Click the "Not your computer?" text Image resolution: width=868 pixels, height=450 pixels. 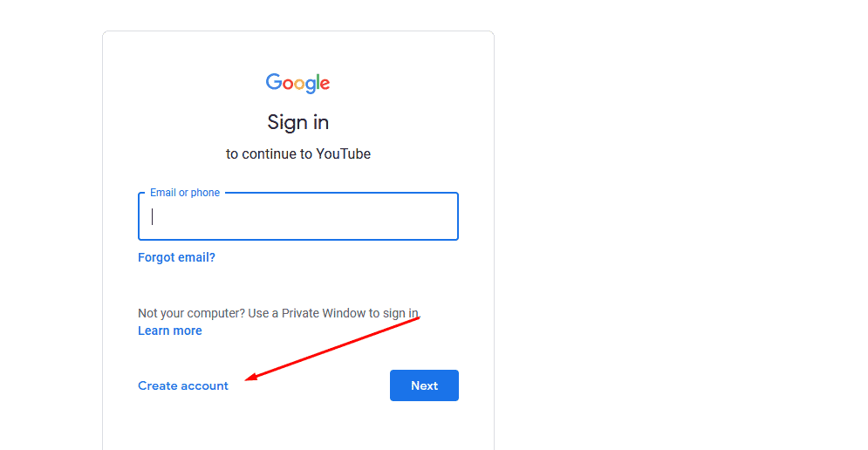(191, 312)
